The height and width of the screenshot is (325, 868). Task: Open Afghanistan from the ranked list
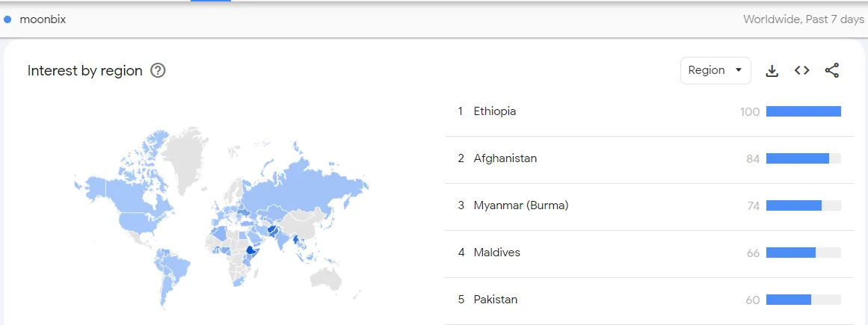point(505,158)
